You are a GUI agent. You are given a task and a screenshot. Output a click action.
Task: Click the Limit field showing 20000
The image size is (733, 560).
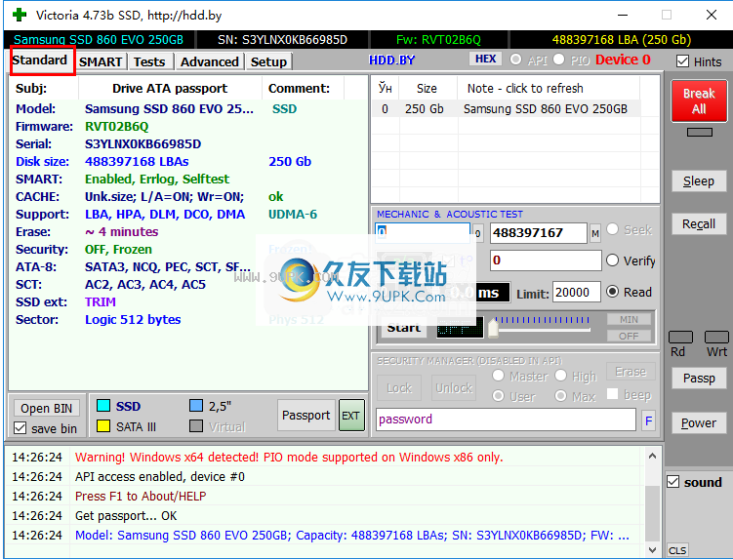[577, 292]
